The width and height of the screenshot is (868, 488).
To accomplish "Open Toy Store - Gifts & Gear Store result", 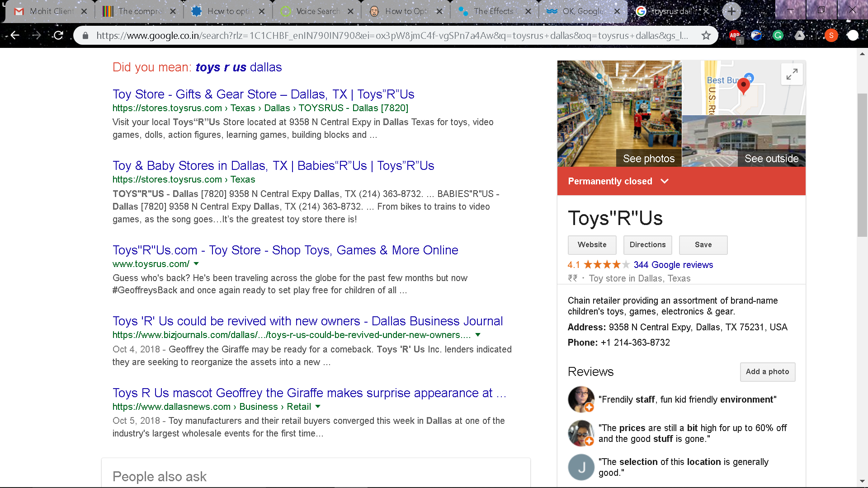I will (263, 94).
